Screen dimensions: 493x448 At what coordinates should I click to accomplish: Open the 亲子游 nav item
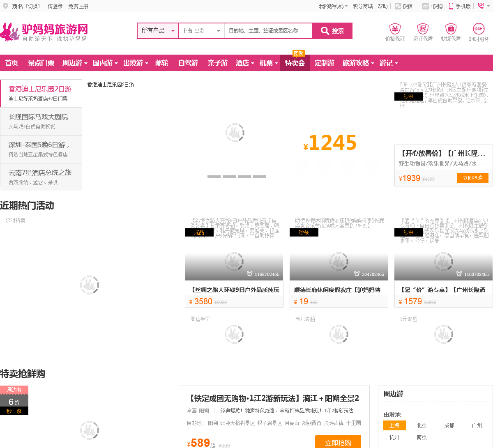tap(218, 63)
